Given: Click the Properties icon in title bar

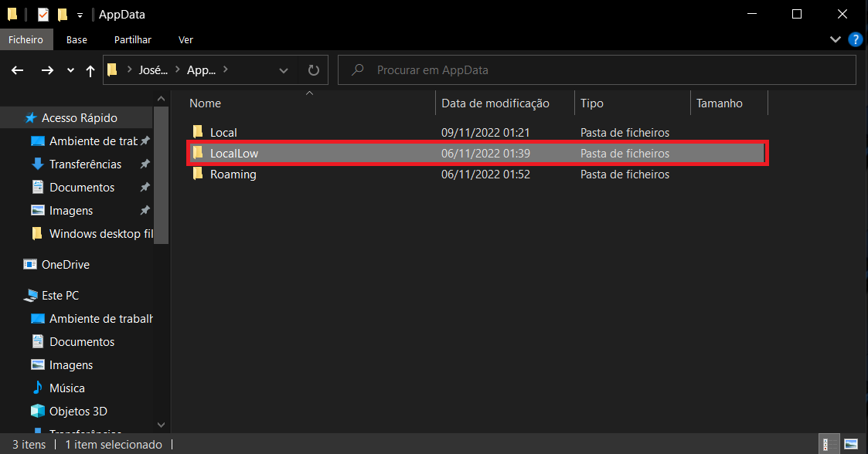Looking at the screenshot, I should click(x=44, y=15).
